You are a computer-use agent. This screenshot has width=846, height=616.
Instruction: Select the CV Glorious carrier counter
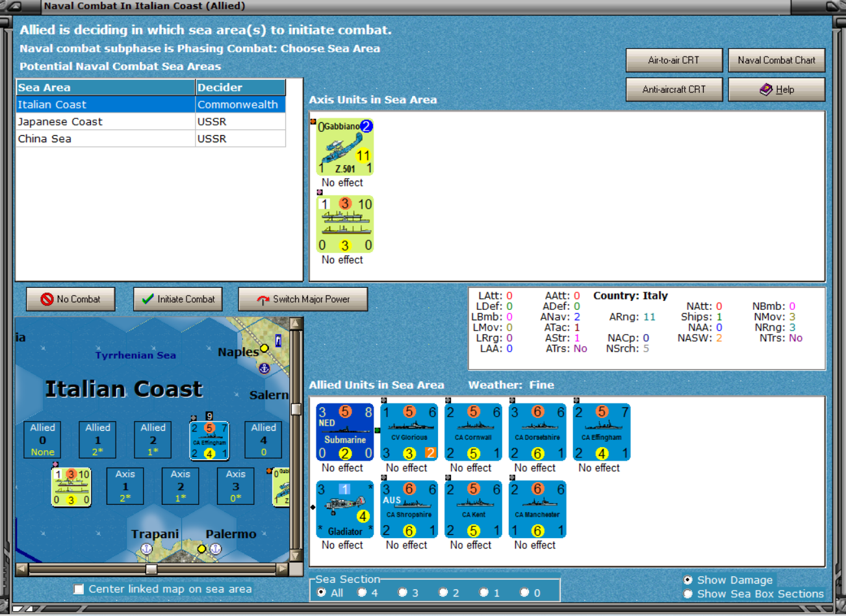[x=409, y=432]
